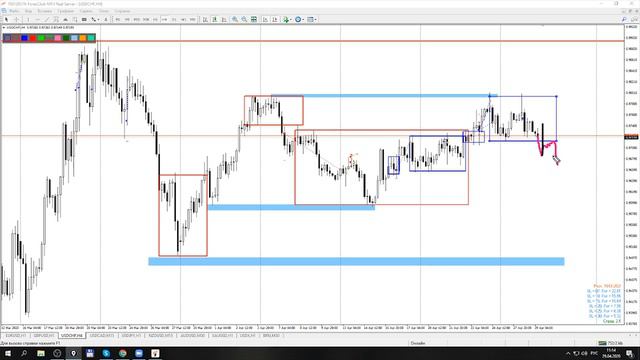Open the second menu bar item
Screen dimensions: 640x360
click(28, 11)
